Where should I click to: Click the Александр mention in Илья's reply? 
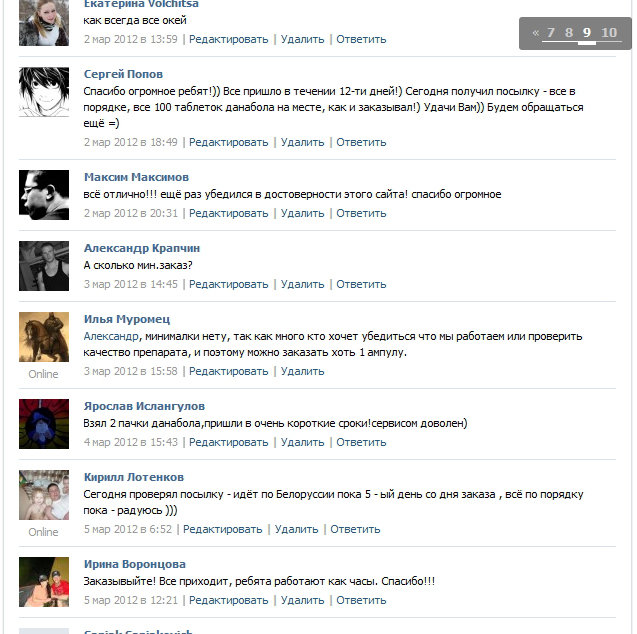pyautogui.click(x=111, y=336)
